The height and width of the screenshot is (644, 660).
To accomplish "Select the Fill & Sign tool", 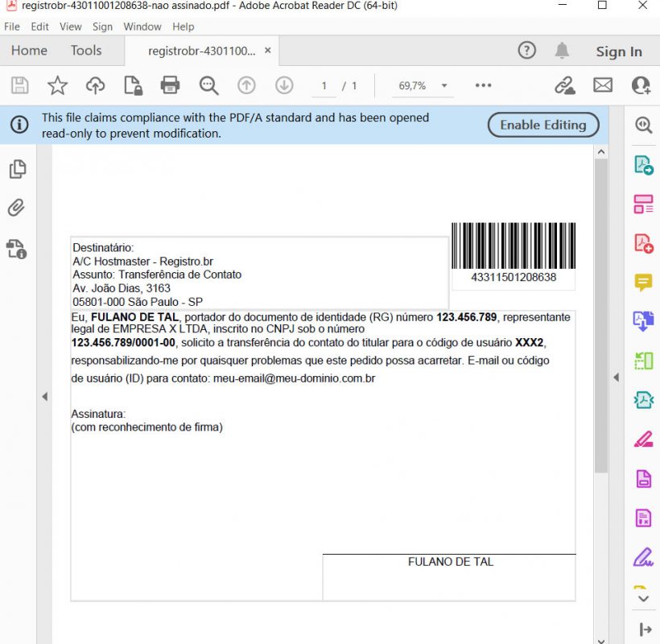I will pyautogui.click(x=641, y=558).
